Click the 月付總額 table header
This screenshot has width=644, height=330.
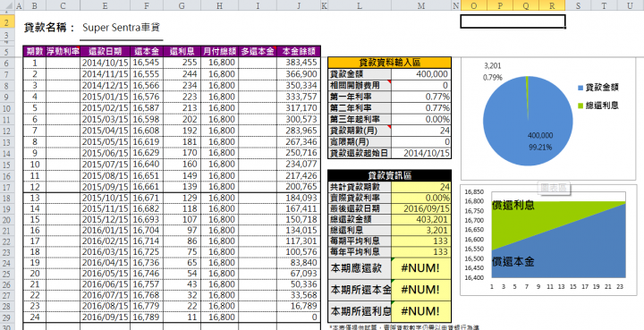(220, 51)
